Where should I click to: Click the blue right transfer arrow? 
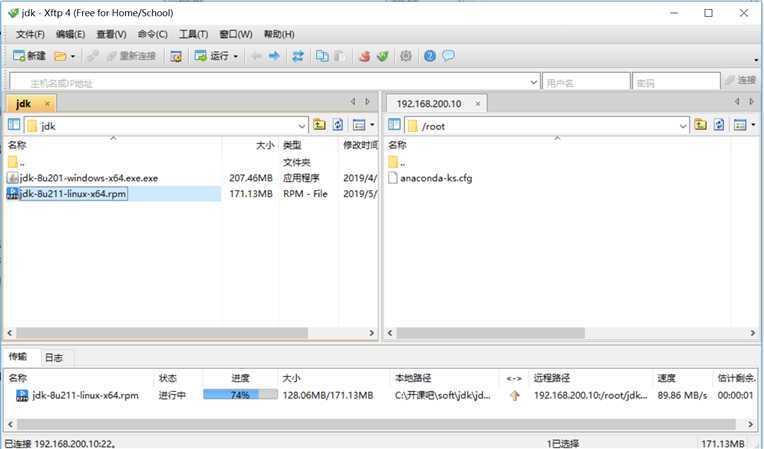274,56
